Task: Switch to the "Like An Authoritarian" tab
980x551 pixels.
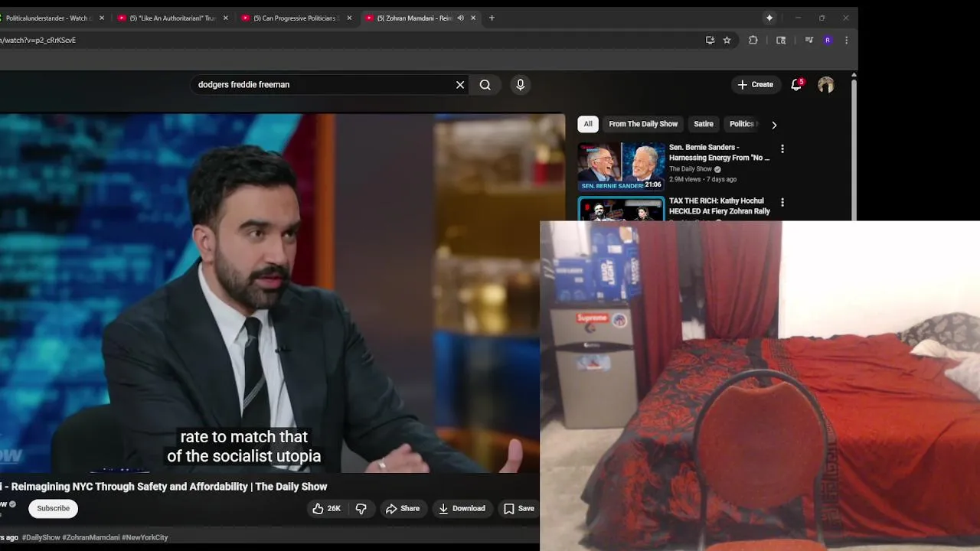Action: 172,18
